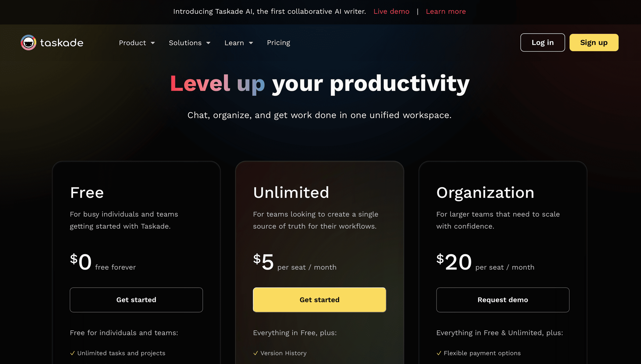
Task: Click the Learn more about Taskade AI link
Action: (446, 11)
